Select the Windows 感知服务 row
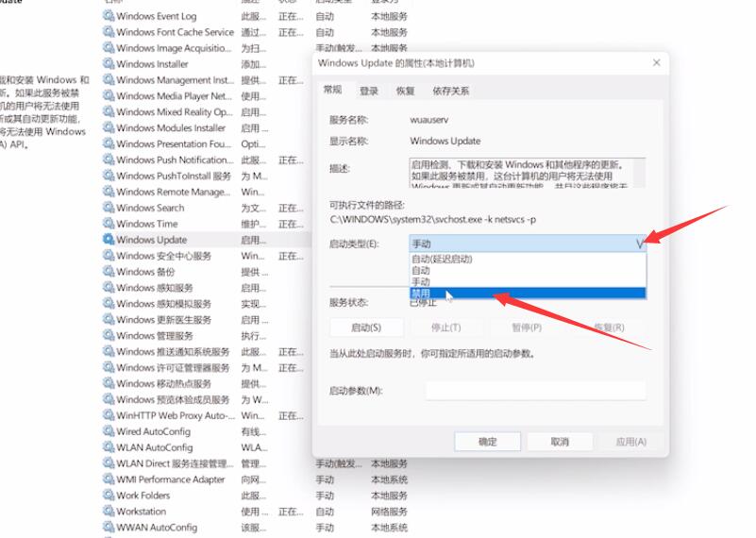Viewport: 756px width, 538px height. click(x=205, y=287)
